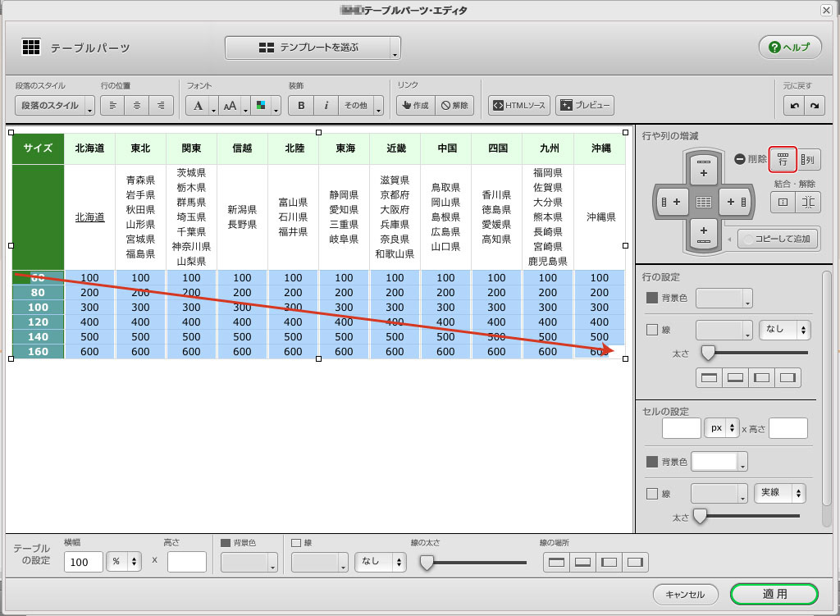Open the 段落のスタイル dropdown
Image resolution: width=840 pixels, height=616 pixels.
[55, 106]
